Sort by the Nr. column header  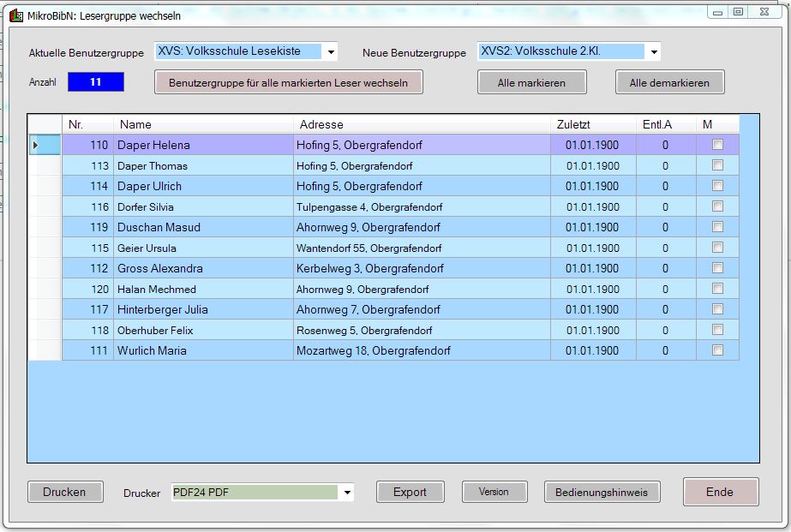click(87, 124)
